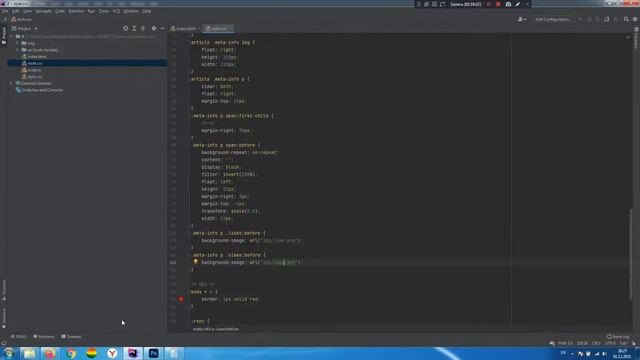Screen dimensions: 640x360
Task: Click the red color gutter swatch for border
Action: point(181,299)
